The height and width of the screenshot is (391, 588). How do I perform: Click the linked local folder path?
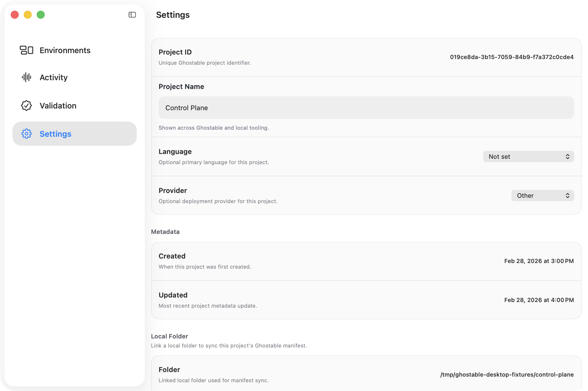[x=507, y=375]
